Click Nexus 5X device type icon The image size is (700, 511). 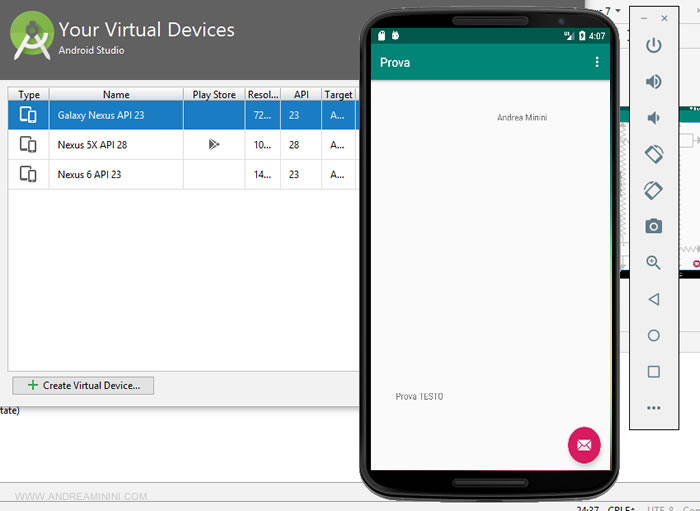pos(28,145)
